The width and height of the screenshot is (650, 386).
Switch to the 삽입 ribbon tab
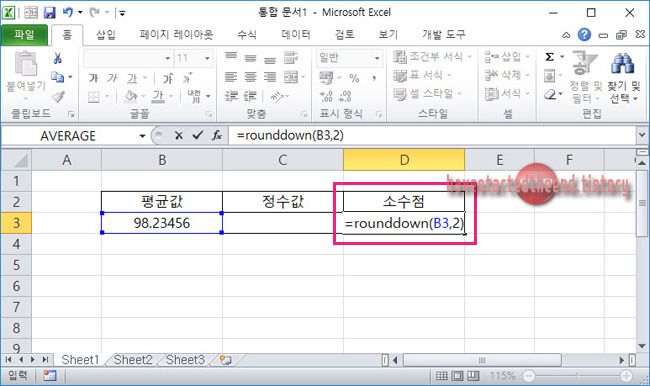[x=106, y=34]
